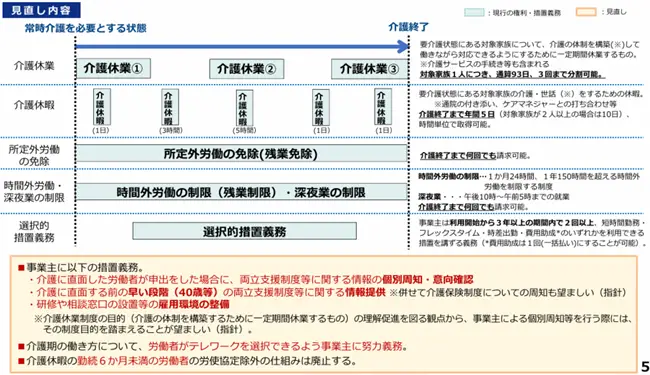
Task: Select the 所定外労働の免除(残業免除) bar
Action: 241,153
